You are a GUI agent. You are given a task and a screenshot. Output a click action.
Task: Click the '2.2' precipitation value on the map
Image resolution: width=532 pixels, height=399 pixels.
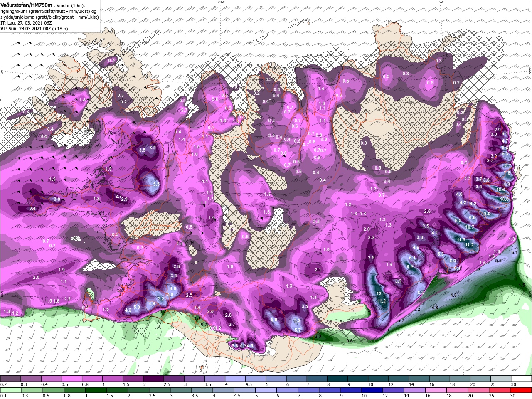[371, 237]
